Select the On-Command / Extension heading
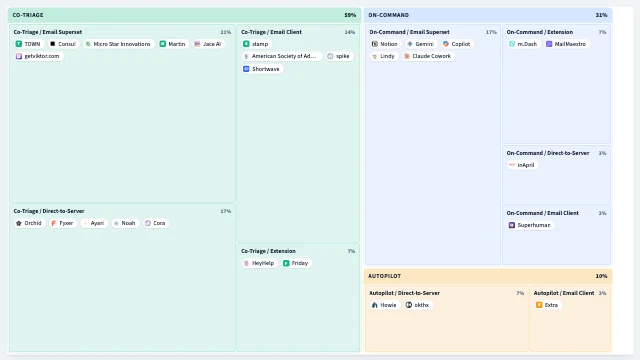Screen dimensions: 640x360 pos(540,32)
